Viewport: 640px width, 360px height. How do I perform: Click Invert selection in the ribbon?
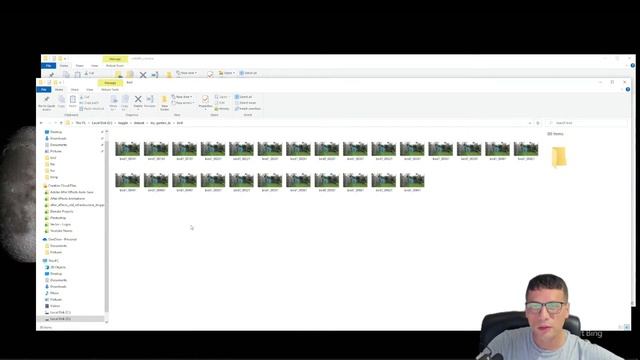pos(248,109)
